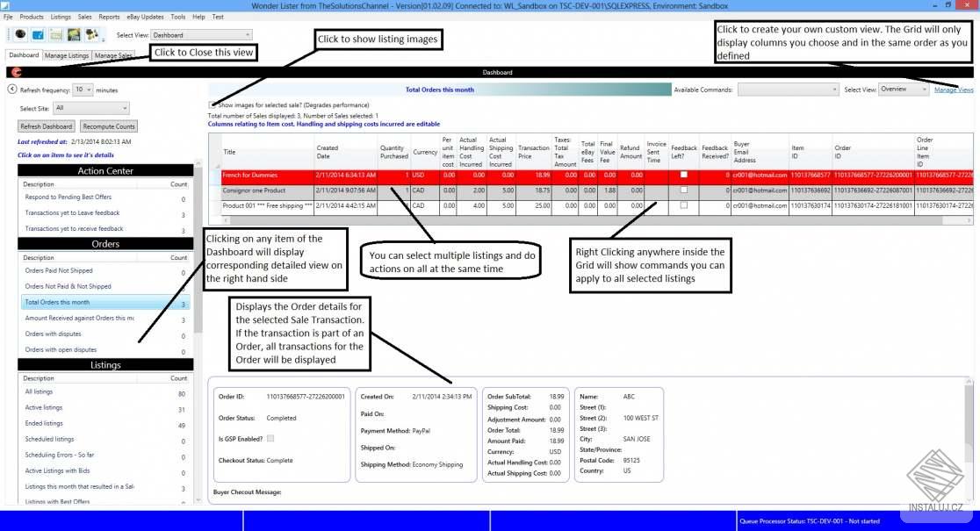Open the File menu
Image resolution: width=980 pixels, height=531 pixels.
pos(8,17)
